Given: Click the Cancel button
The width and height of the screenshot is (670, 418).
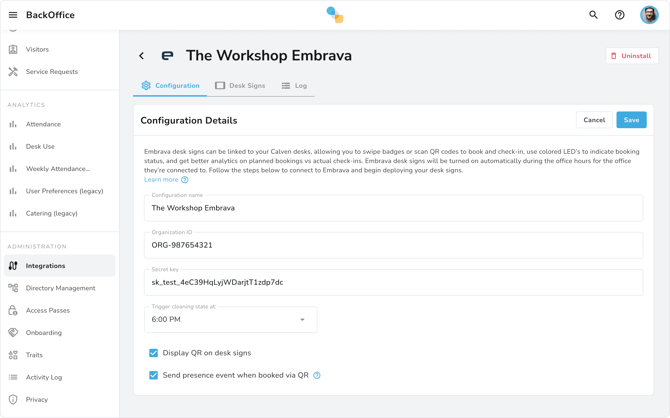Looking at the screenshot, I should [x=594, y=120].
